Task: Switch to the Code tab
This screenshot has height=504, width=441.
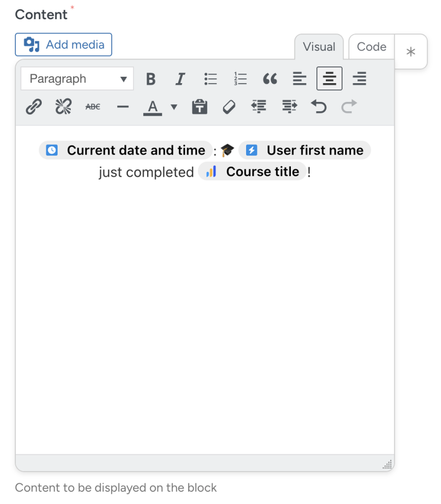Action: (x=371, y=47)
